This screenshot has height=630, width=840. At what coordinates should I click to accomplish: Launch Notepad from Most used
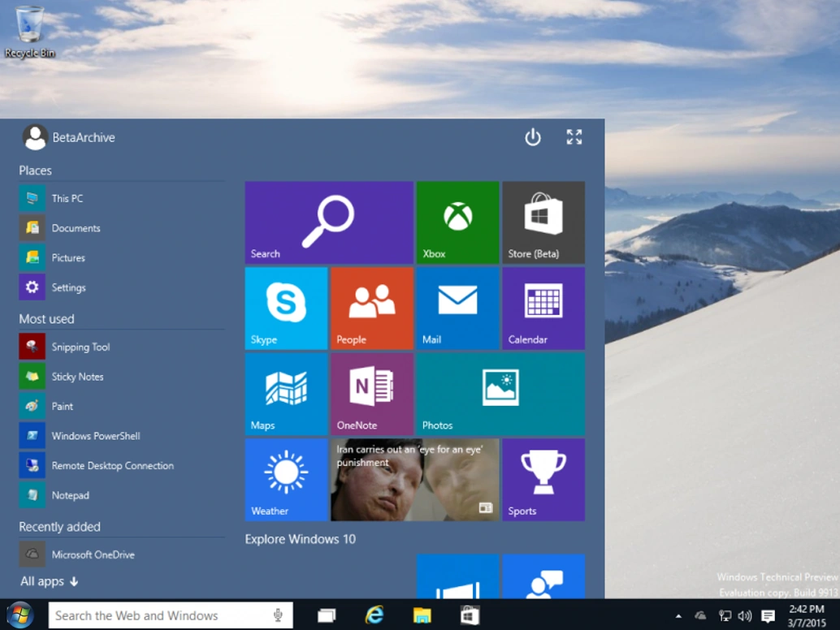[122, 495]
